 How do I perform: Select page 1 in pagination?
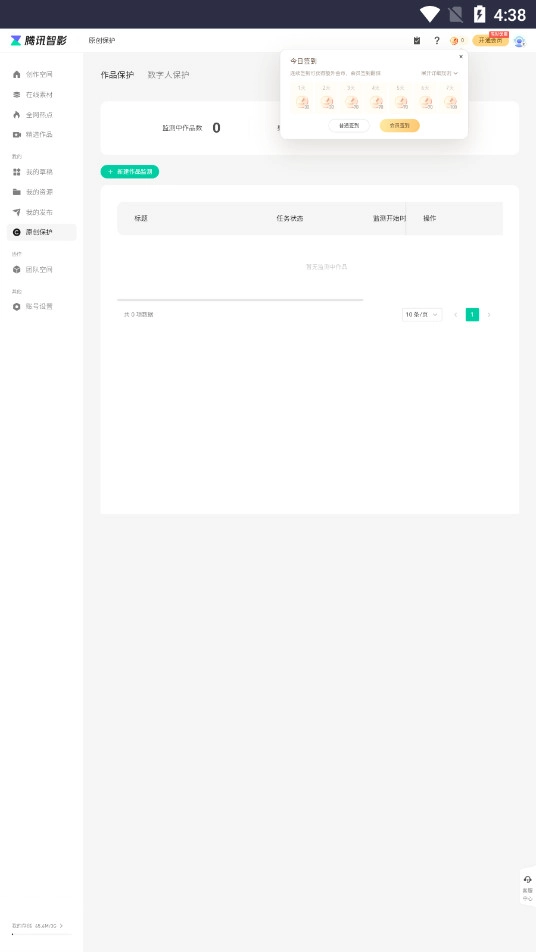(x=472, y=314)
